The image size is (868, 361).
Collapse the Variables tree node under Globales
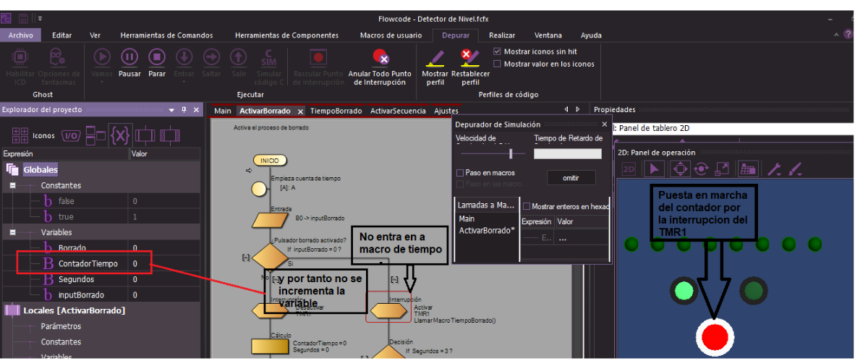coord(12,232)
